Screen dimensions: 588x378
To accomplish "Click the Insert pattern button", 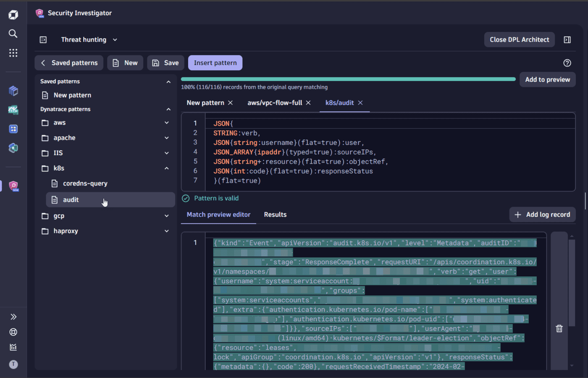I will click(215, 63).
